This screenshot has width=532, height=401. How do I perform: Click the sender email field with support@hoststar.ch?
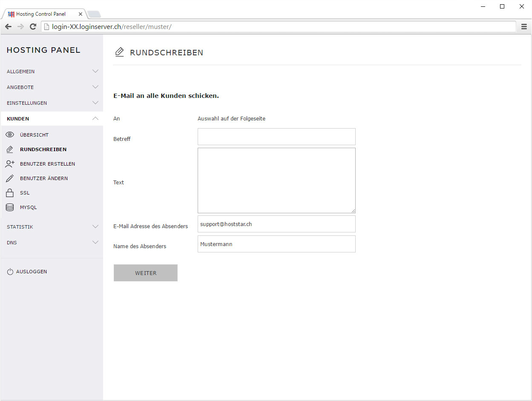point(276,224)
